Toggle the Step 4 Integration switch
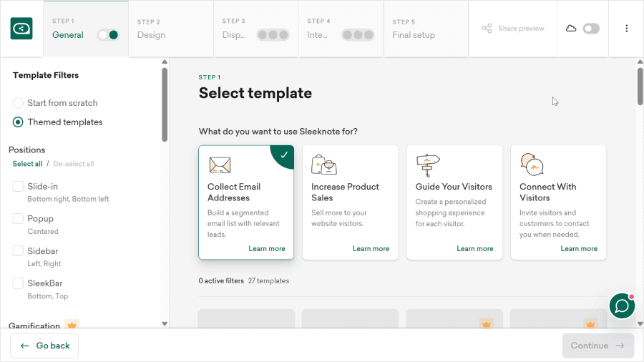This screenshot has width=644, height=362. coord(358,35)
